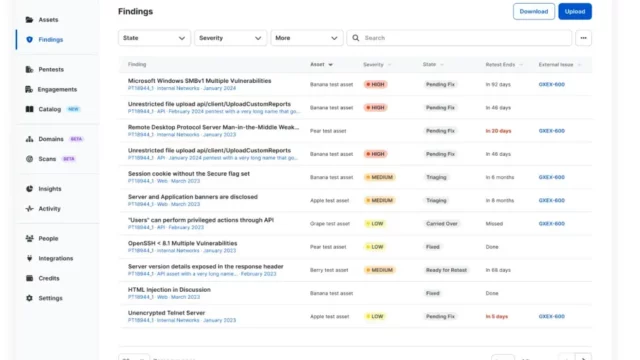Click Fixed badge in HTML Injection row

(x=433, y=293)
